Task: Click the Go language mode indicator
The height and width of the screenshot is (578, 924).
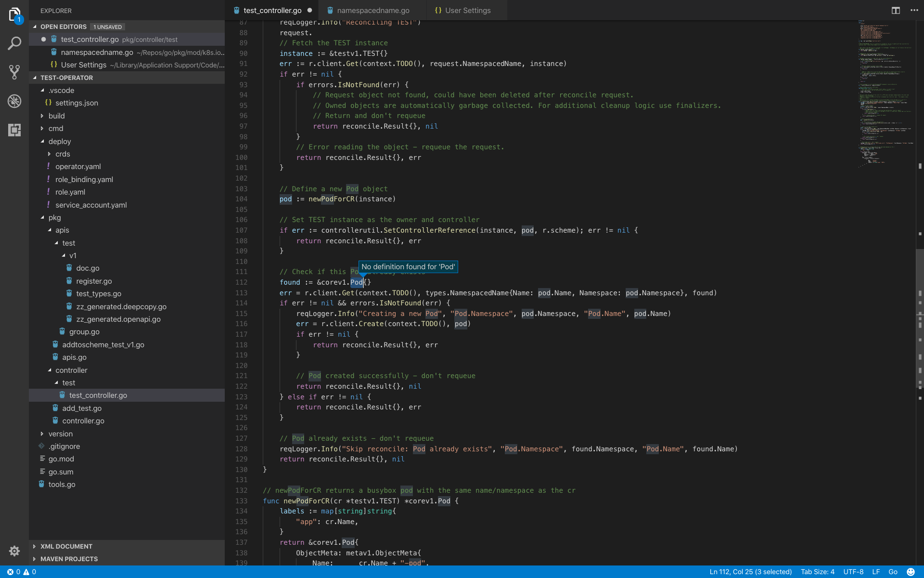Action: click(893, 572)
